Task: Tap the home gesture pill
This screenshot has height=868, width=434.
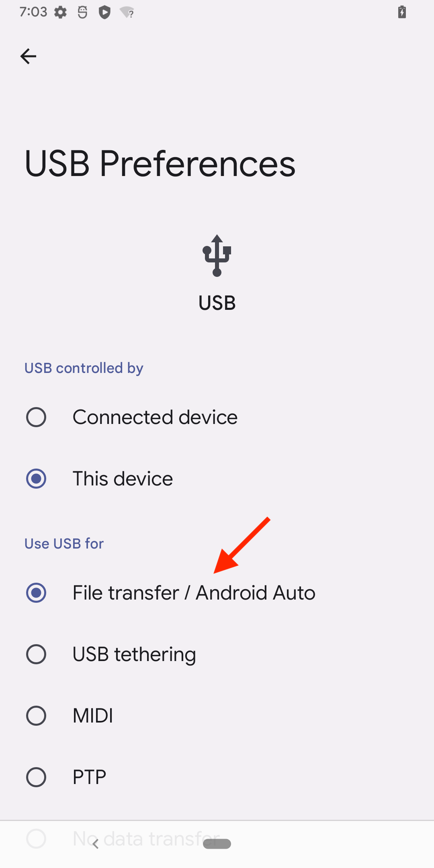Action: click(x=217, y=844)
